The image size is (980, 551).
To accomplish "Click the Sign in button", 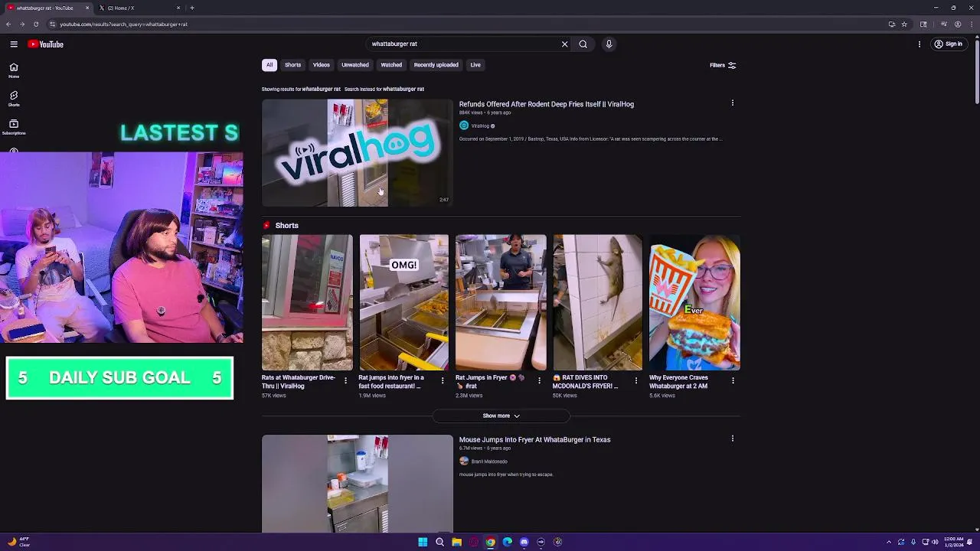I will point(948,44).
